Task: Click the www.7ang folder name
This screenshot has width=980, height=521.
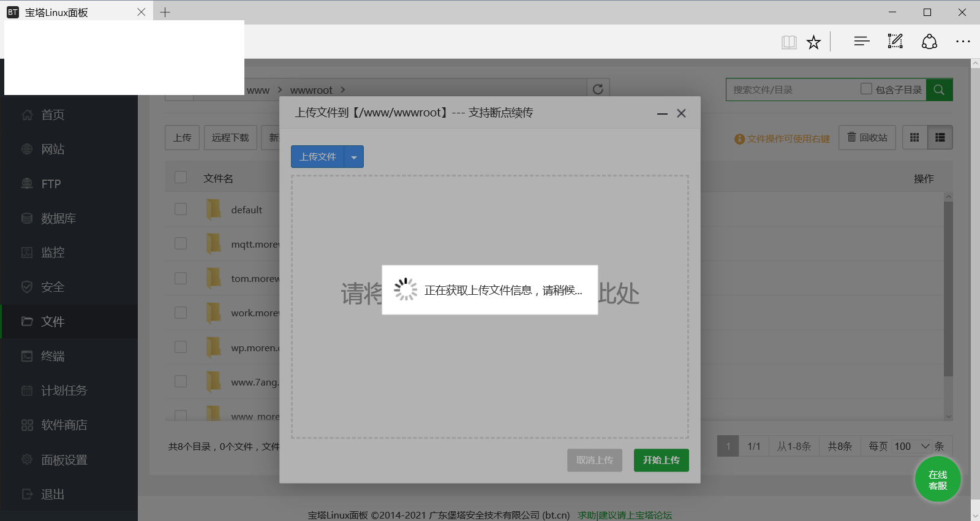Action: click(255, 382)
